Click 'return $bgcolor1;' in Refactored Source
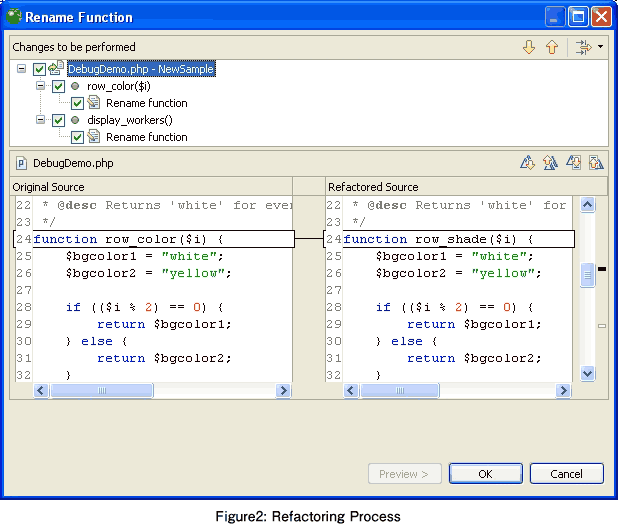This screenshot has height=528, width=618. (x=475, y=324)
